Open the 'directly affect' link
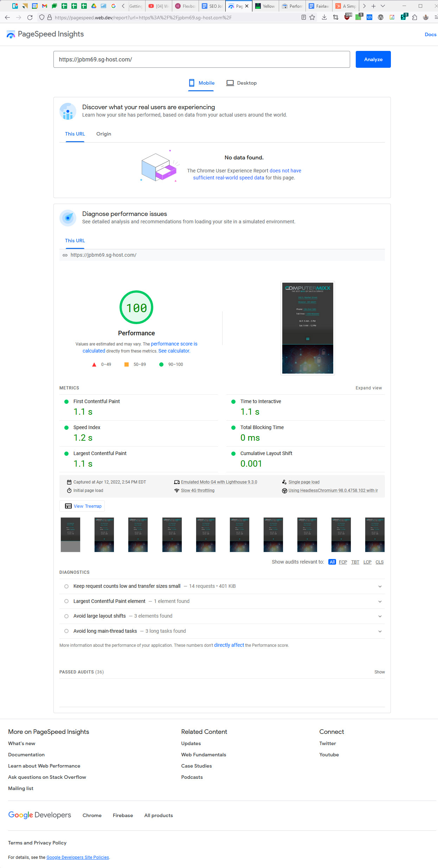Screen dimensions: 438x868 (229, 645)
